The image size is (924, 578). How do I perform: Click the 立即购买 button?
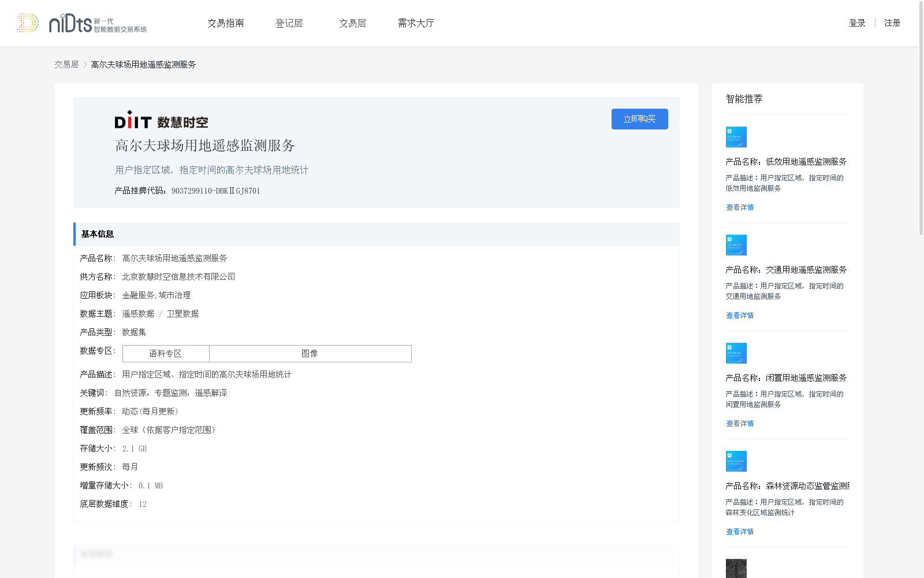(640, 119)
